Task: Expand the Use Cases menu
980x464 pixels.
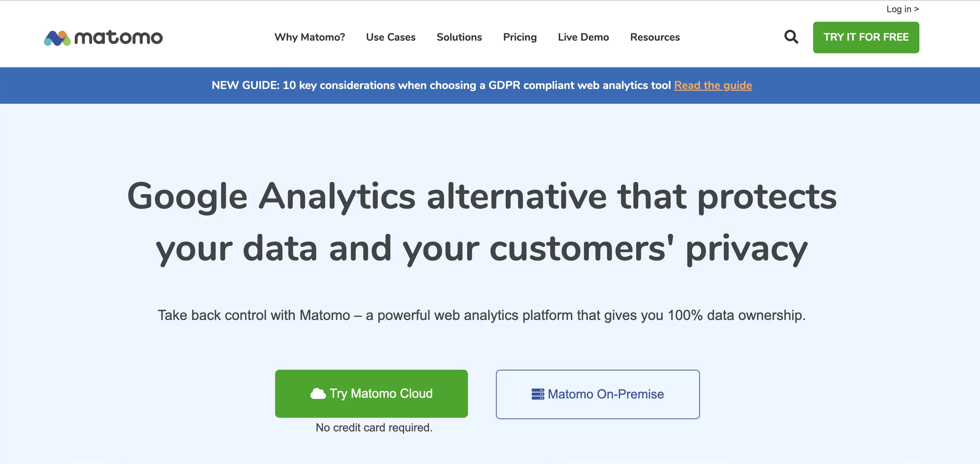Action: pyautogui.click(x=391, y=37)
